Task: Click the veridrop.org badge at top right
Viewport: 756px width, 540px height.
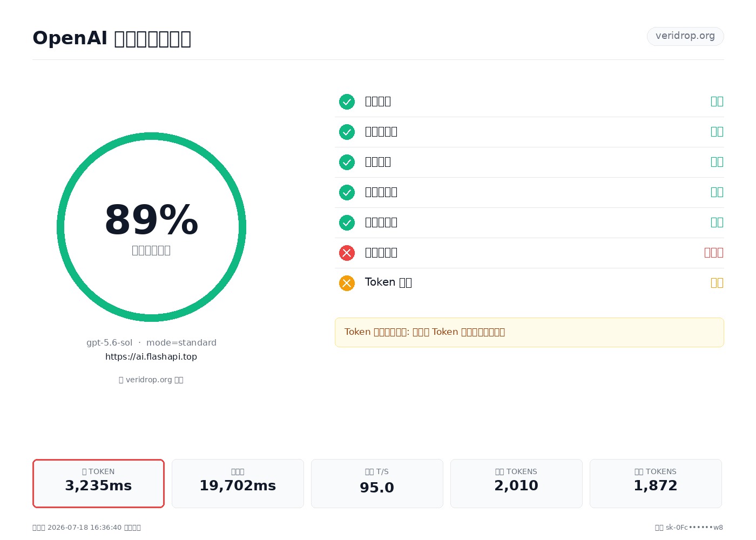Action: coord(685,36)
